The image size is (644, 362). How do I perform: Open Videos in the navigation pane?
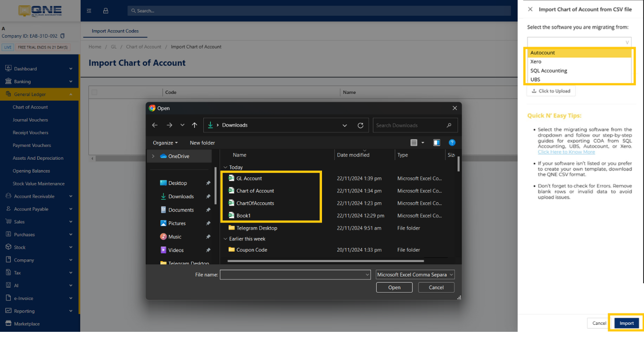pyautogui.click(x=176, y=250)
